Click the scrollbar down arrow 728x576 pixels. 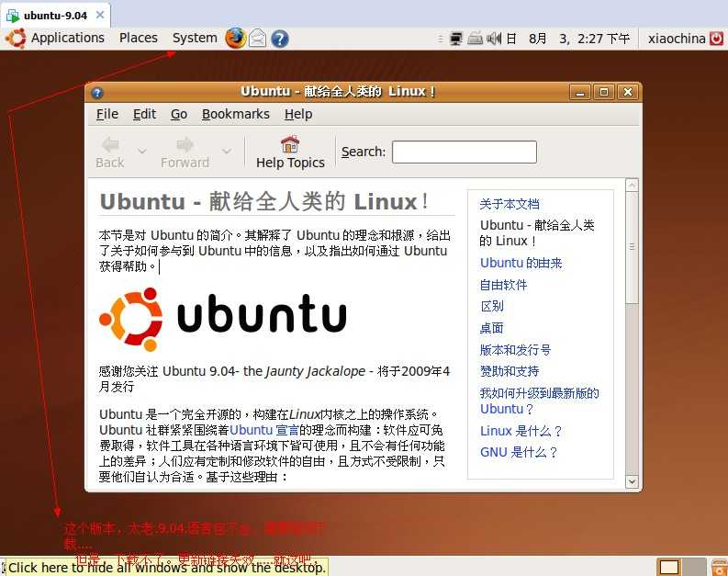coord(632,481)
